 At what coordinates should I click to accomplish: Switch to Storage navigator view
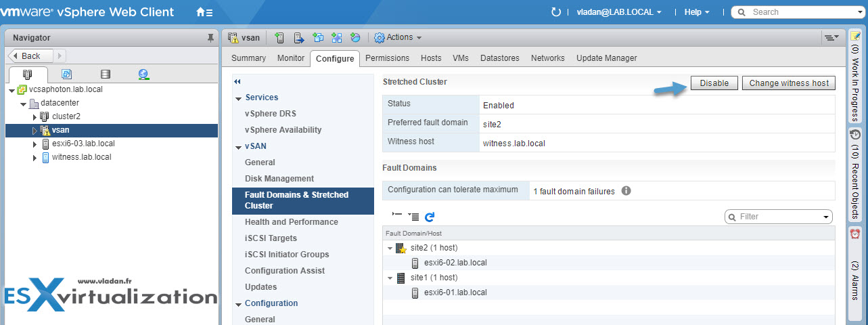[x=105, y=74]
